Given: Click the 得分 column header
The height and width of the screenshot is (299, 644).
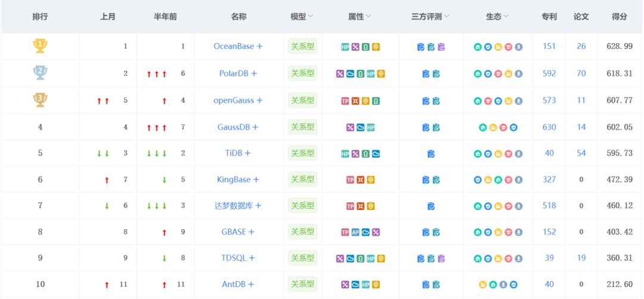Looking at the screenshot, I should pos(620,17).
